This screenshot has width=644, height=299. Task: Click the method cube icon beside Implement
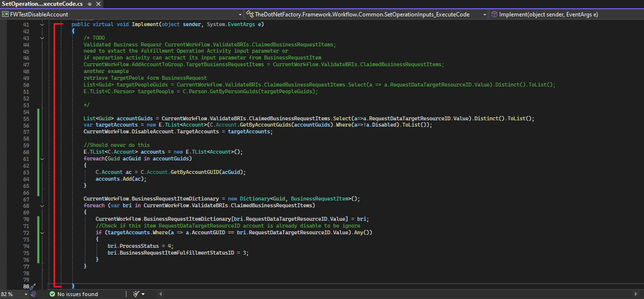click(494, 14)
